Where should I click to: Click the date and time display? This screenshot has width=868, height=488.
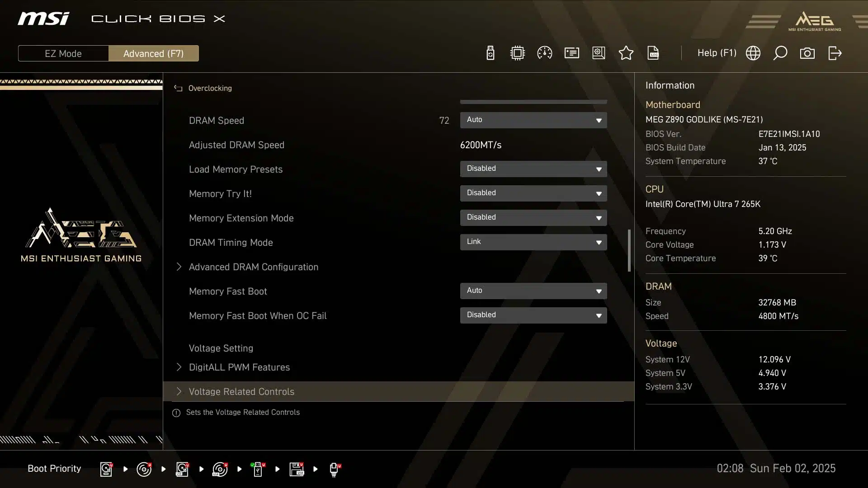(776, 468)
